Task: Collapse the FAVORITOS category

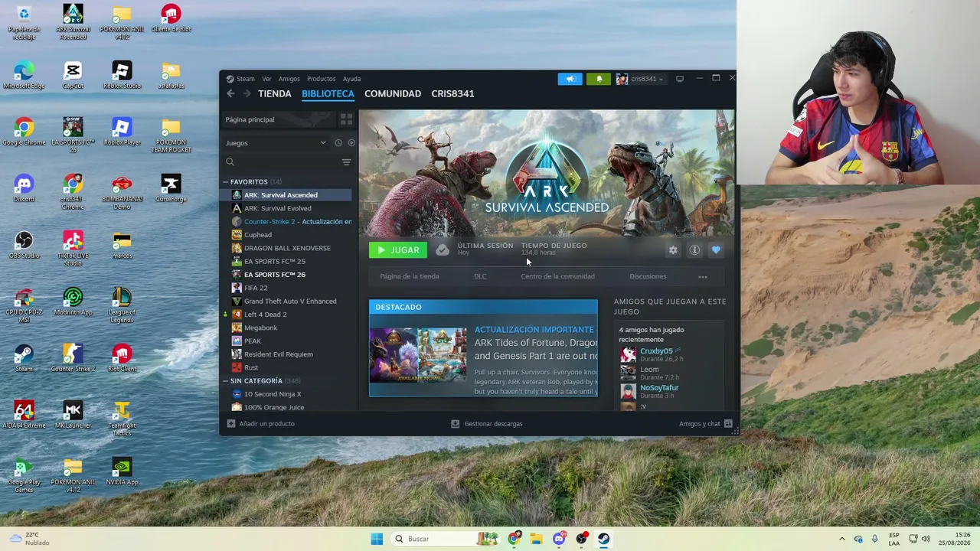Action: click(226, 182)
